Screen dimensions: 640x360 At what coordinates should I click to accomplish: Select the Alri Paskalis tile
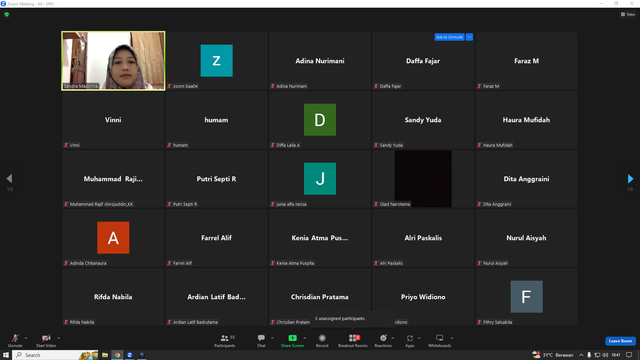423,238
